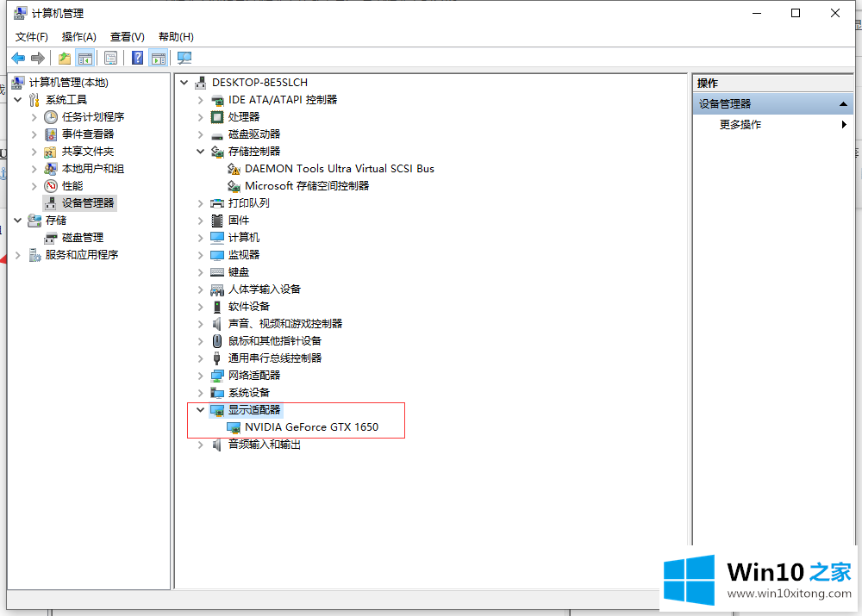Image resolution: width=862 pixels, height=616 pixels.
Task: Select Microsoft 存储空间控制器 device
Action: point(307,186)
